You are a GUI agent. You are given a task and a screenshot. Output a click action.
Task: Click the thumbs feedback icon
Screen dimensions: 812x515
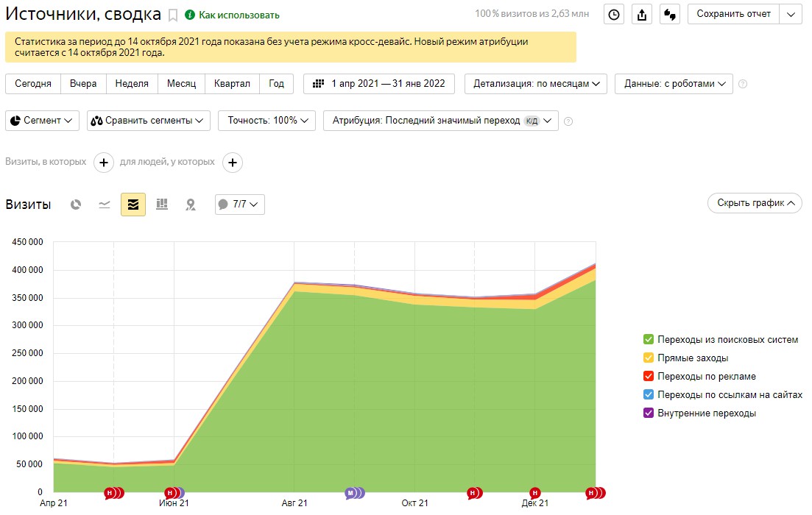(670, 15)
